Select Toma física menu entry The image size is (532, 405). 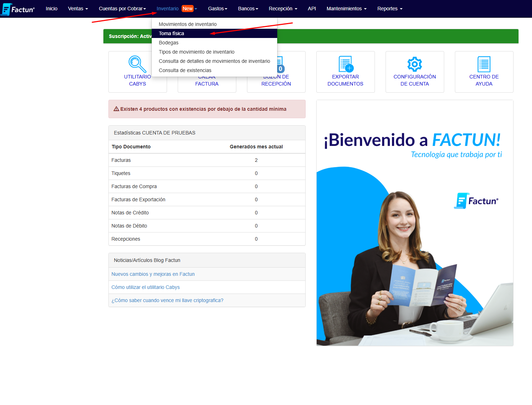pos(214,33)
